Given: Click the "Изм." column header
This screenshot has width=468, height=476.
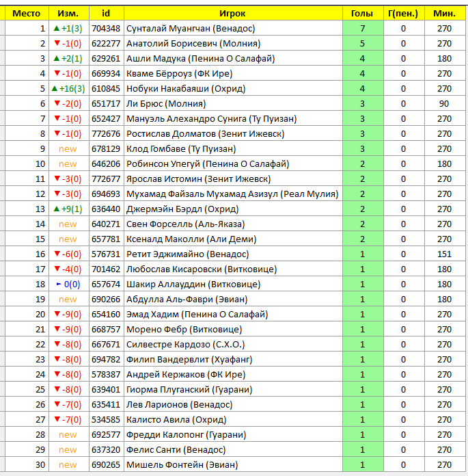Looking at the screenshot, I should pos(68,14).
